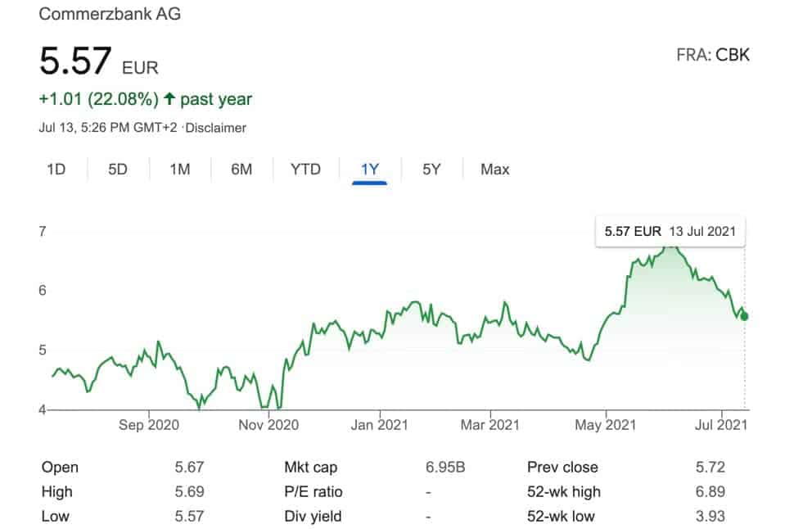
Task: Switch chart to YTD view
Action: pos(305,170)
